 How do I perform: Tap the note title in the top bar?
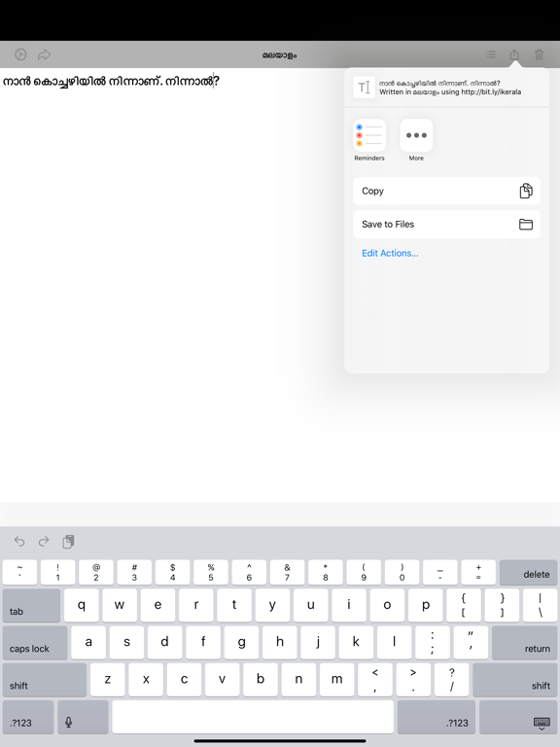[x=280, y=54]
